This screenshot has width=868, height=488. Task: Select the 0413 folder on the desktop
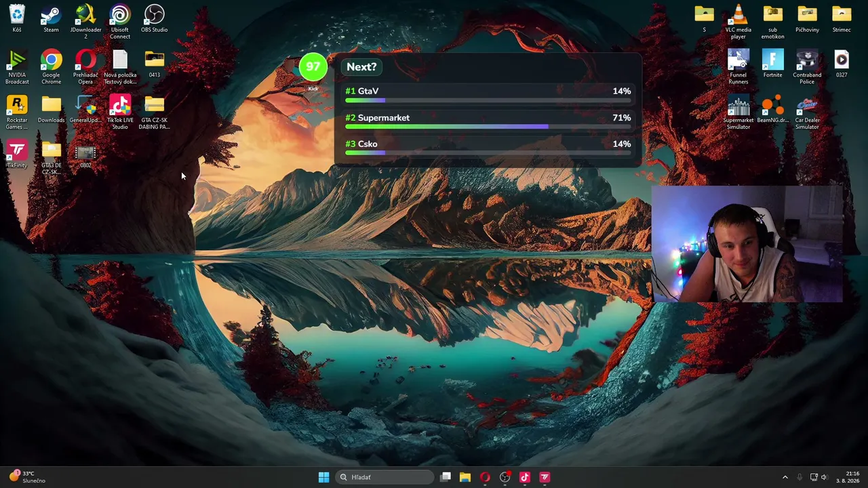(x=155, y=64)
